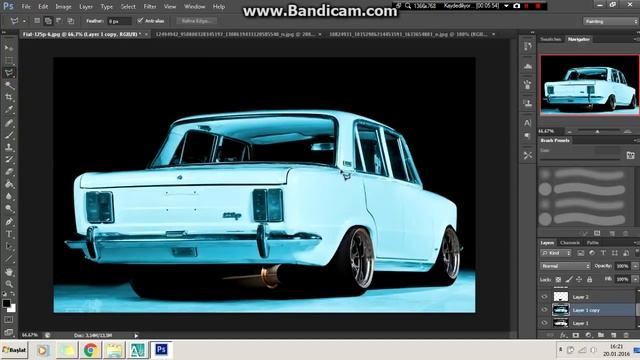The width and height of the screenshot is (640, 360).
Task: Toggle Lock transparent pixels
Action: pyautogui.click(x=558, y=280)
